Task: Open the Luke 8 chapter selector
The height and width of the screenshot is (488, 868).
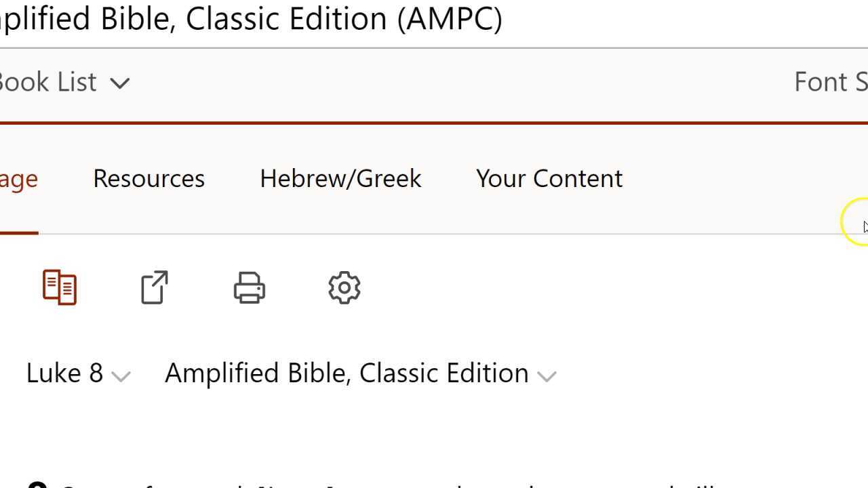Action: pyautogui.click(x=65, y=373)
